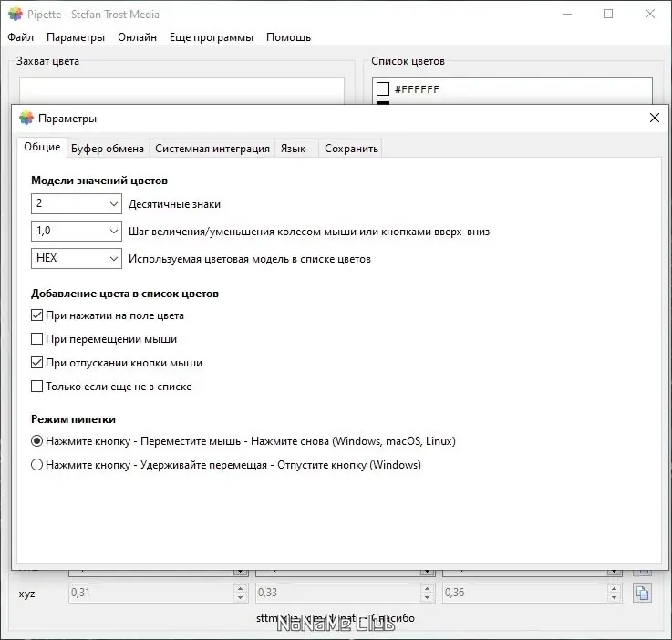This screenshot has height=640, width=672.
Task: Increase the 0,31 xyz value with up arrow
Action: (x=241, y=589)
